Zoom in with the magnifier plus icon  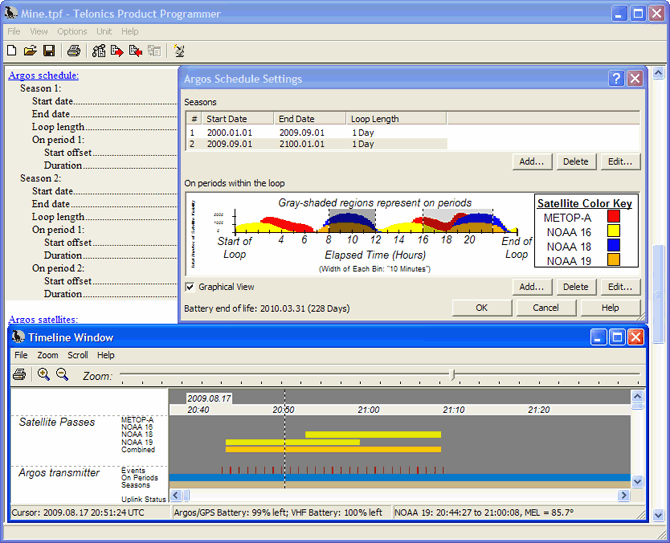[x=43, y=375]
